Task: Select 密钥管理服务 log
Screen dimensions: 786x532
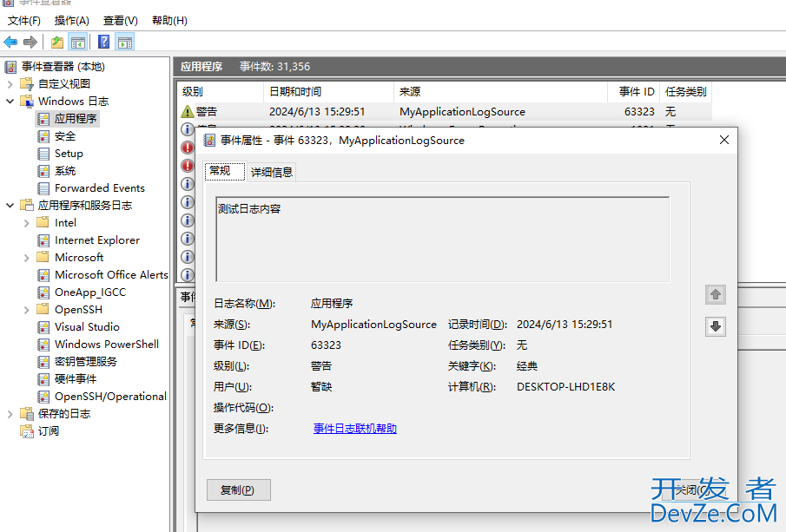Action: point(86,362)
